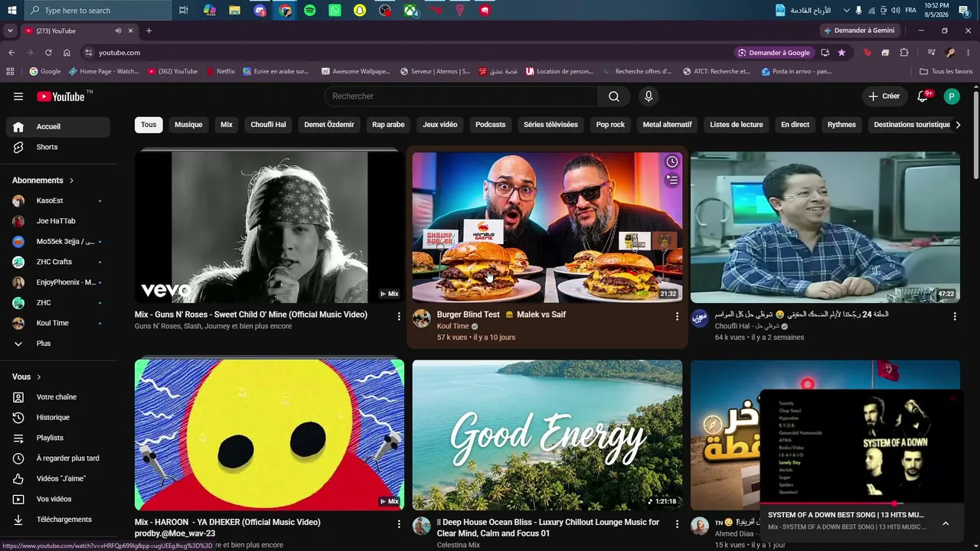The width and height of the screenshot is (980, 551).
Task: Play the Guns N' Roses Sweet Child thumbnail
Action: (269, 227)
